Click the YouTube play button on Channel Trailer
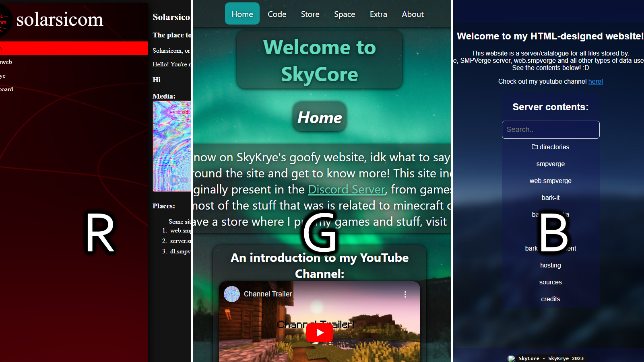 click(x=320, y=333)
